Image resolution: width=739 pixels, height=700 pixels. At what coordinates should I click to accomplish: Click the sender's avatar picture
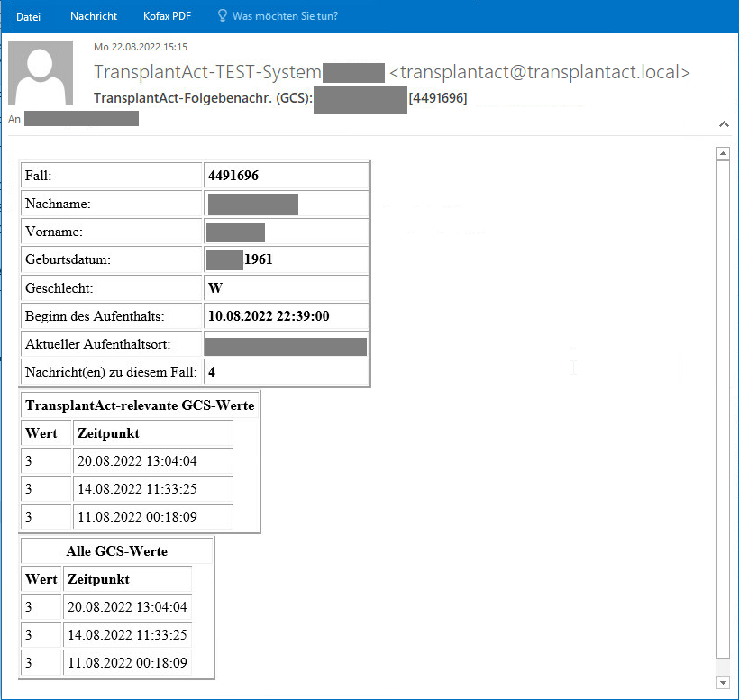pos(41,73)
